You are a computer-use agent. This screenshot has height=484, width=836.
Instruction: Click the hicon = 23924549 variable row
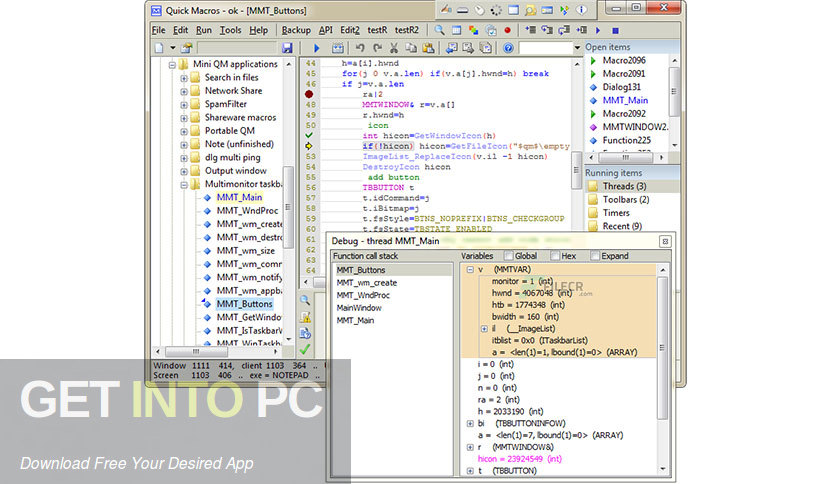click(x=519, y=459)
